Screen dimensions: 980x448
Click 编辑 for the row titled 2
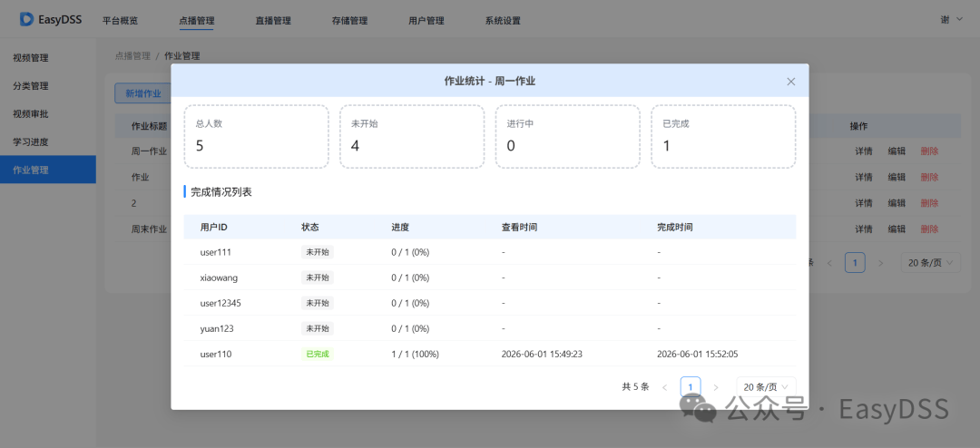(x=897, y=203)
